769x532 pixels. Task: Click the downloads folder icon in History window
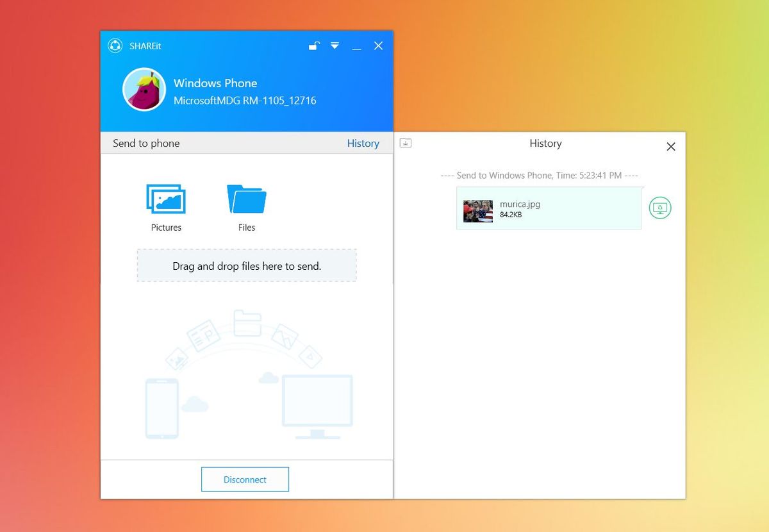405,143
